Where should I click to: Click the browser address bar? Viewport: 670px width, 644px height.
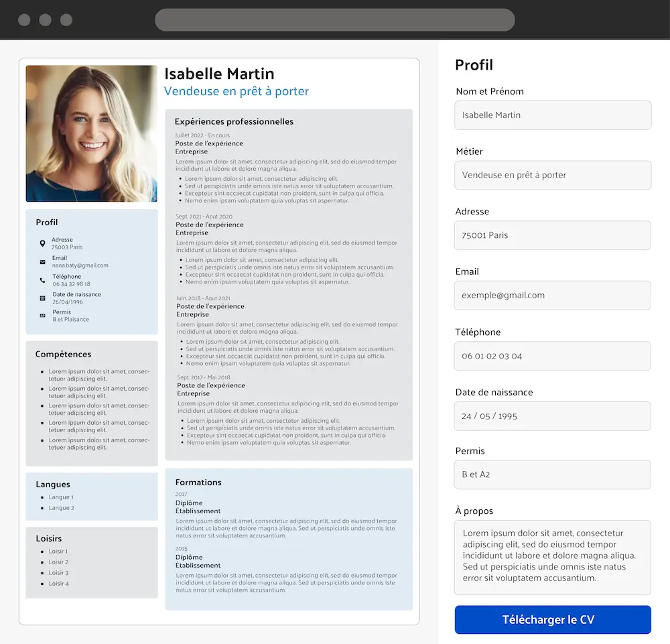coord(335,19)
